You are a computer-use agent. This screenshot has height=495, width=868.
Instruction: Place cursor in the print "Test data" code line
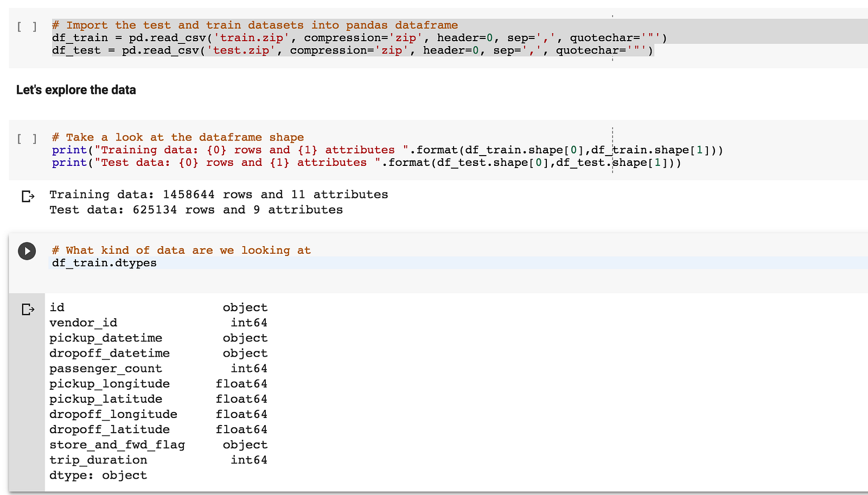click(367, 163)
